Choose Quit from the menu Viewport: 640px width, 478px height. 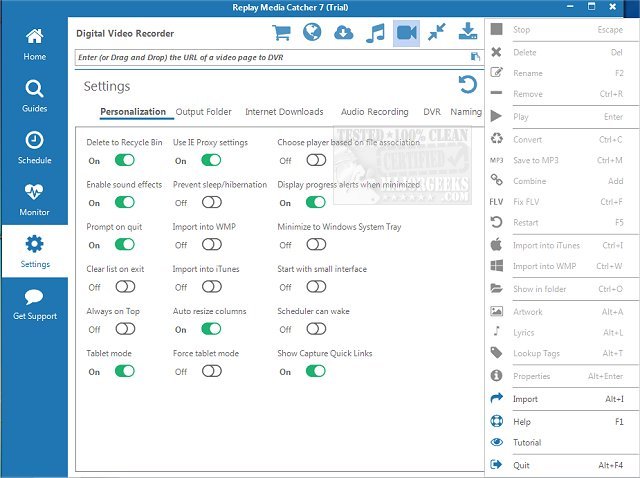pyautogui.click(x=562, y=465)
